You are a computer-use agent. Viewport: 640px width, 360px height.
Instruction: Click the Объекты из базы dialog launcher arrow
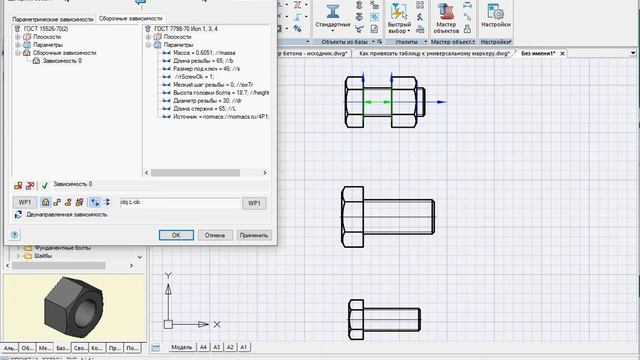380,42
